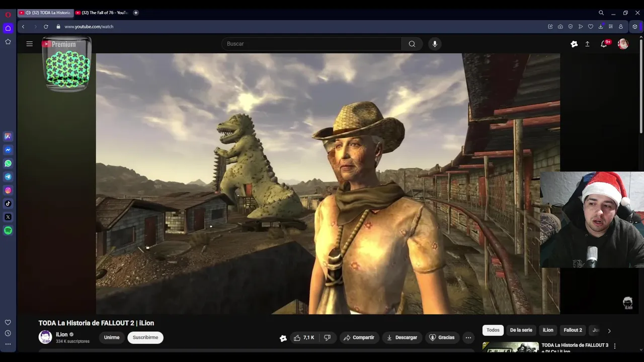
Task: Open the tab search magnifier
Action: 601,13
